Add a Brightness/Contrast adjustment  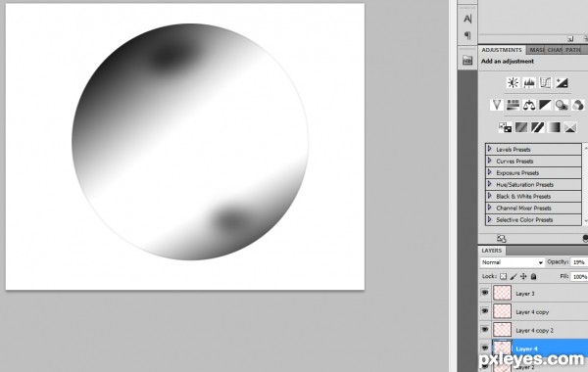point(513,83)
